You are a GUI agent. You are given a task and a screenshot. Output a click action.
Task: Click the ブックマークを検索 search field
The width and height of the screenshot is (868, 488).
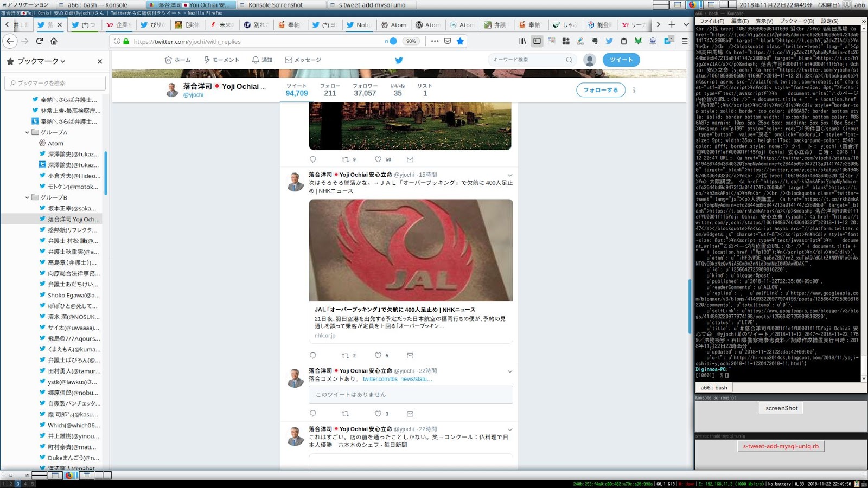(55, 83)
